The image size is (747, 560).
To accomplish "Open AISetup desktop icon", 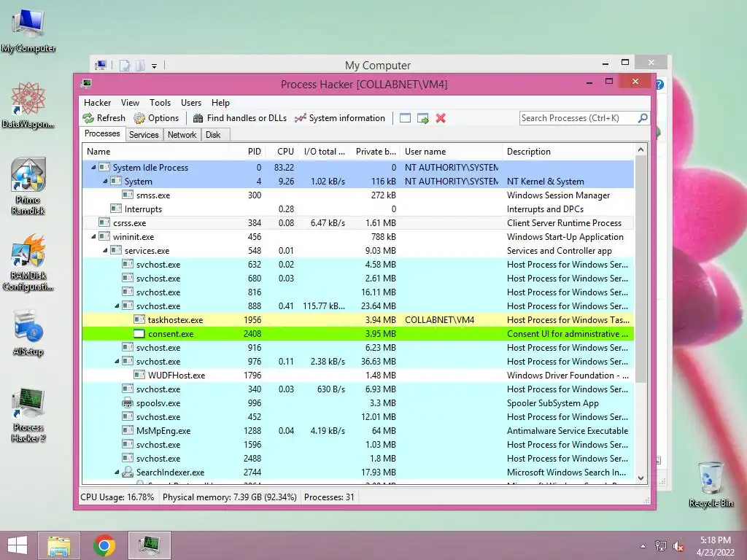I will pos(28,332).
